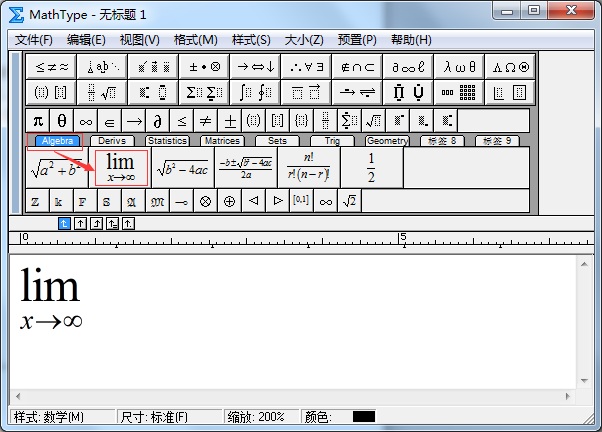Screen dimensions: 602x432
Task: Open the fraction and radical templates palette
Action: click(103, 92)
